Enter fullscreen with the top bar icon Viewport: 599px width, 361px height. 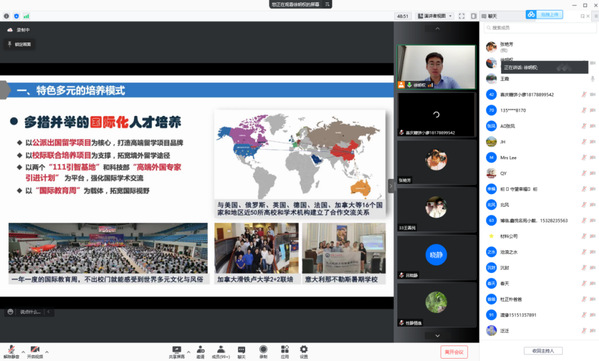pos(461,16)
